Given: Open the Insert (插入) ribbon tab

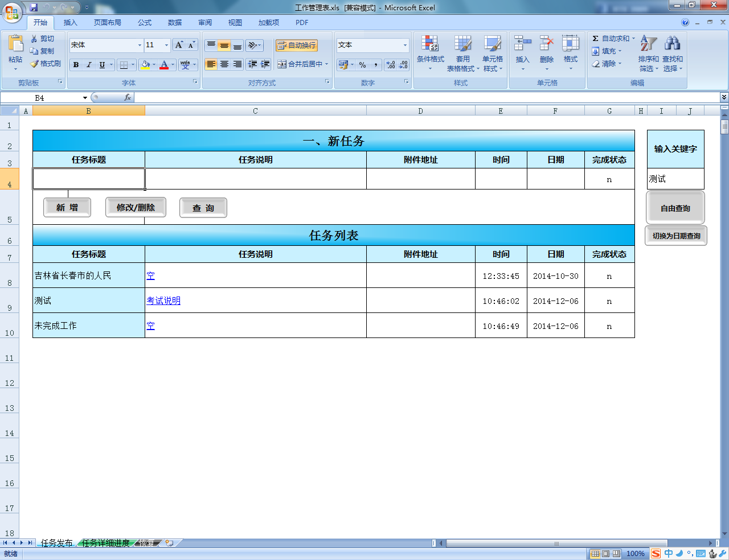Looking at the screenshot, I should point(70,23).
